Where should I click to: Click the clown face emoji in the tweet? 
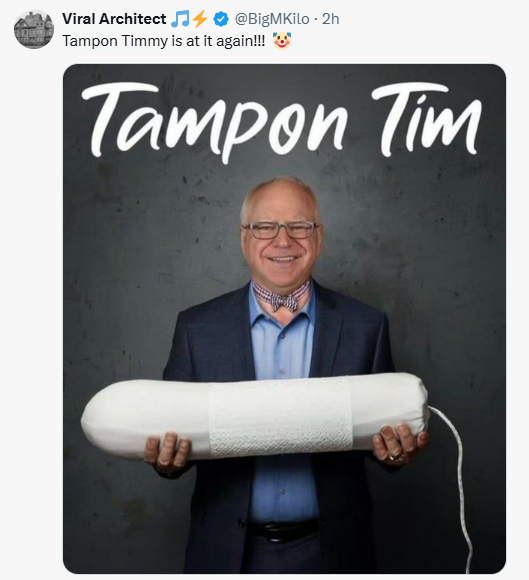click(282, 41)
